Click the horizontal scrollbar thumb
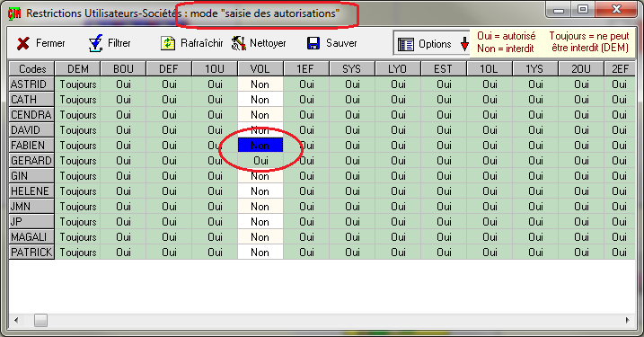644x337 pixels. [40, 320]
